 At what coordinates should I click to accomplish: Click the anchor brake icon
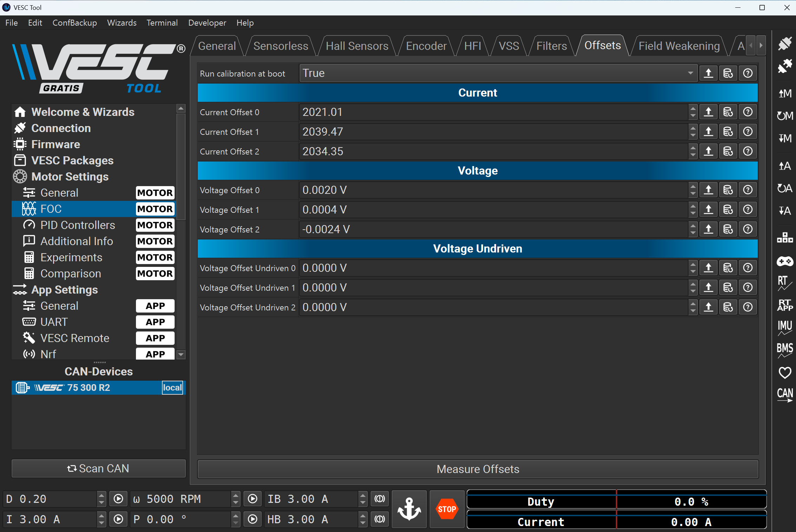pyautogui.click(x=409, y=509)
